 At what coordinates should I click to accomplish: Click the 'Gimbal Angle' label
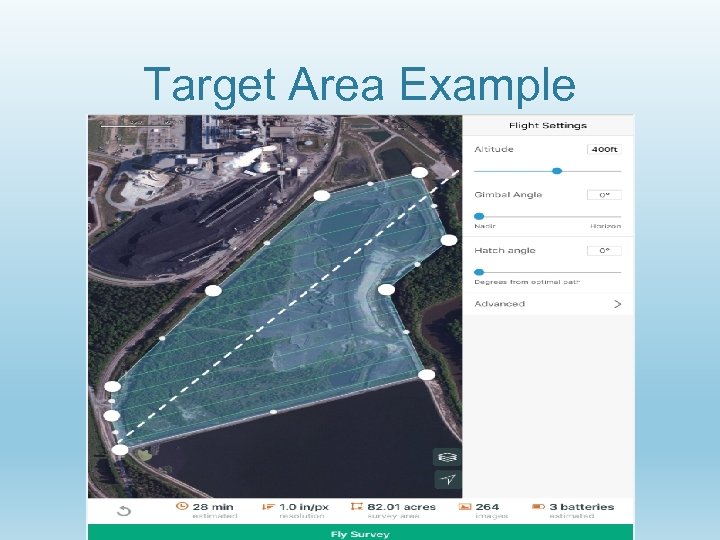point(508,195)
